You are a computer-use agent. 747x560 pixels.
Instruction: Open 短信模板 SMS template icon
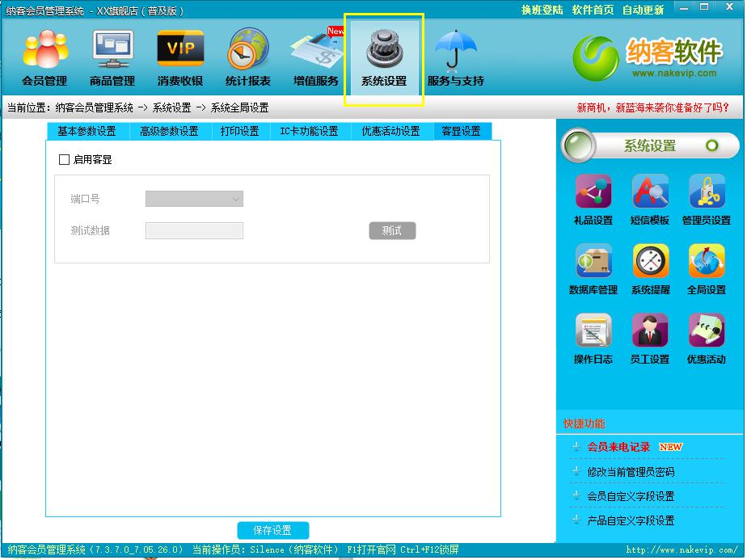[650, 200]
